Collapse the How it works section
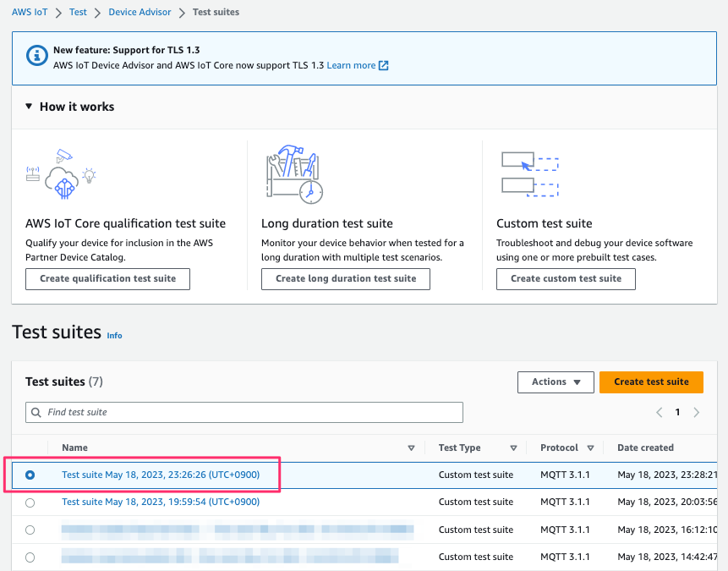Image resolution: width=728 pixels, height=571 pixels. point(29,107)
